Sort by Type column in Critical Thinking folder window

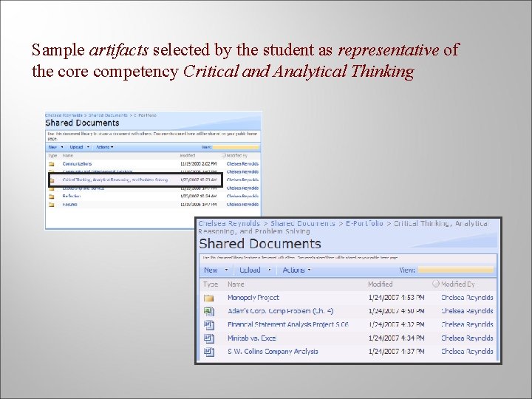coord(211,284)
